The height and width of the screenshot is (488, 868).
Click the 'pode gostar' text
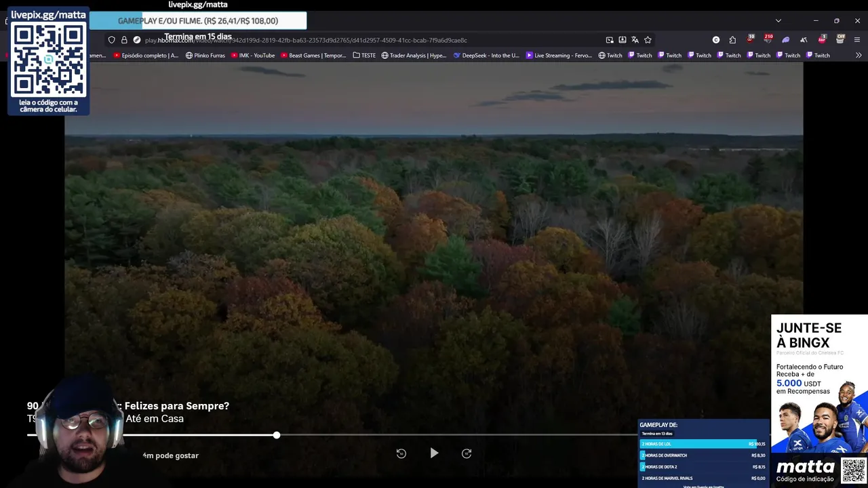177,455
